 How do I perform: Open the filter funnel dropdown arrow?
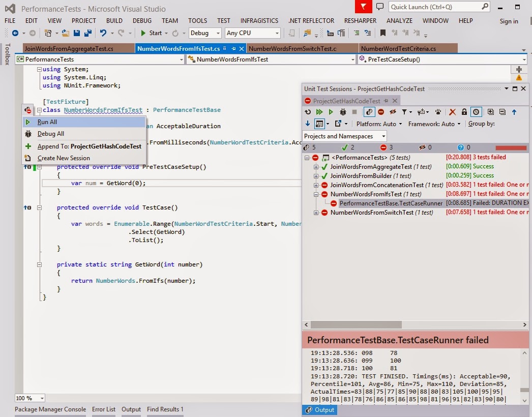pos(410,112)
